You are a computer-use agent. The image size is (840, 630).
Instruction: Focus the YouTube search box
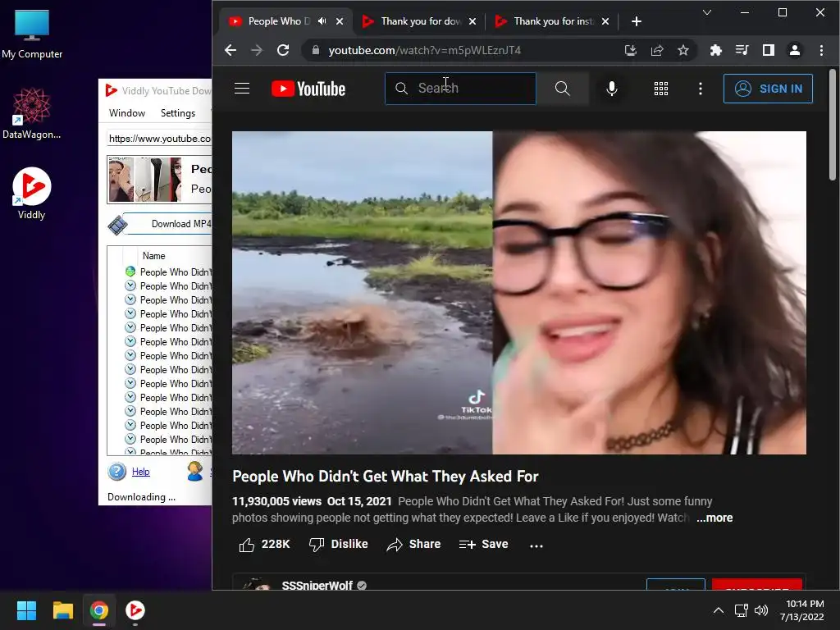(x=461, y=89)
